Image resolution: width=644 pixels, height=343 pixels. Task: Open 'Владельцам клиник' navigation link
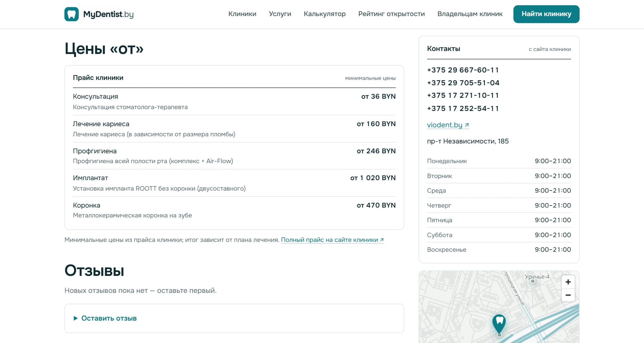[470, 14]
